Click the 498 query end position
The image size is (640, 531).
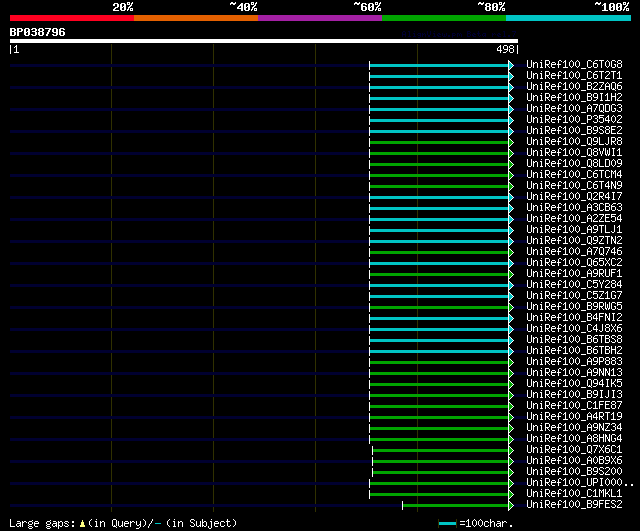point(505,49)
